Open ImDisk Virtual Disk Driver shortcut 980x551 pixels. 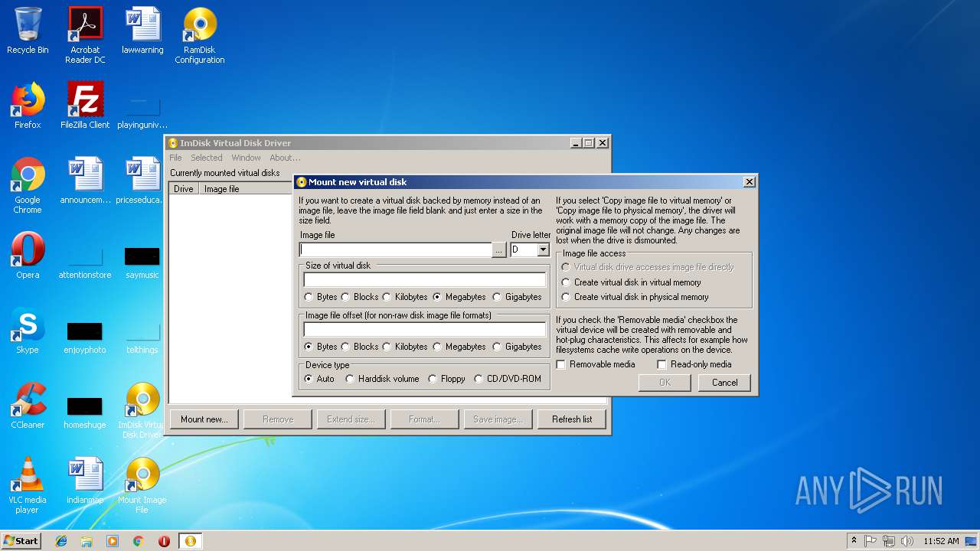(142, 410)
